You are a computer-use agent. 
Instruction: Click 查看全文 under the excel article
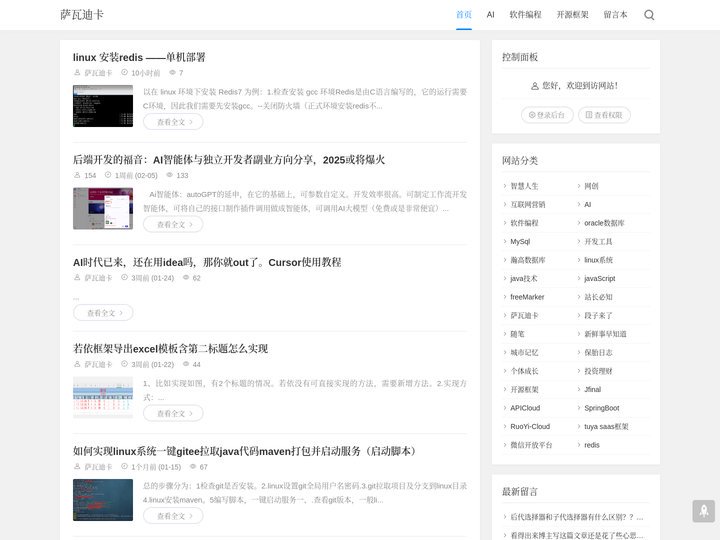(x=173, y=413)
